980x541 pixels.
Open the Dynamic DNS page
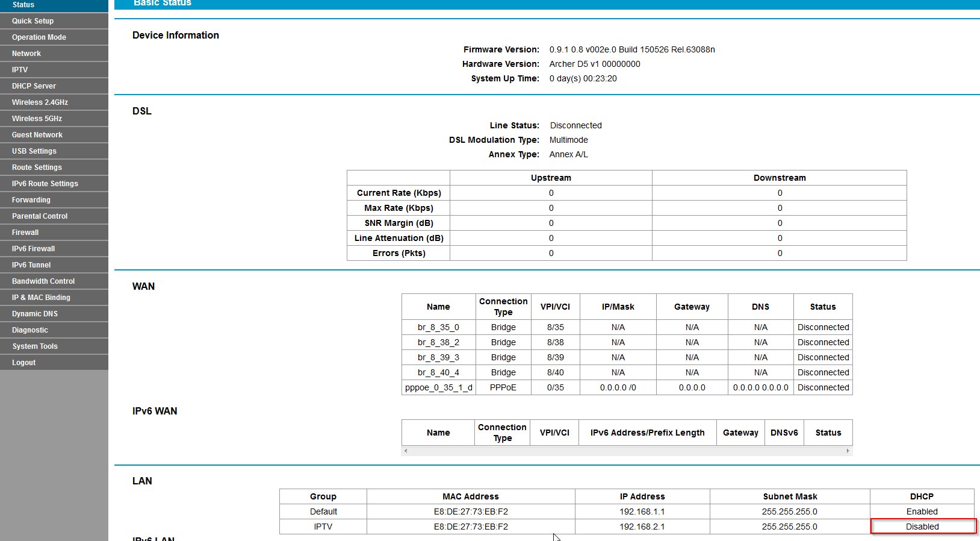(35, 314)
